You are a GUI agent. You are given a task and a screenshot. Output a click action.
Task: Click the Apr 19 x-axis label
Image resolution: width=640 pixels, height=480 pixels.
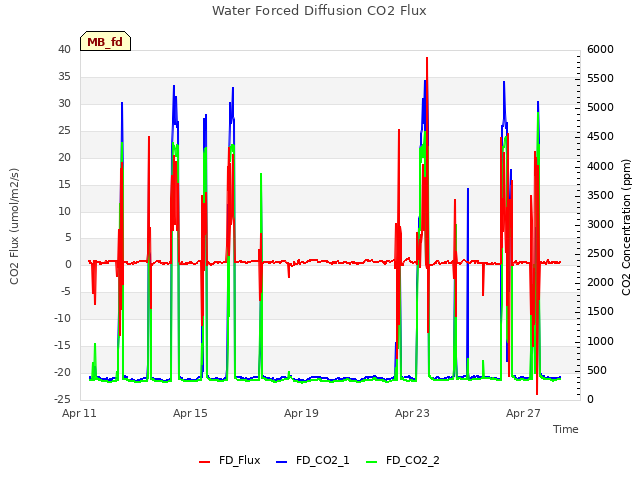click(x=301, y=413)
